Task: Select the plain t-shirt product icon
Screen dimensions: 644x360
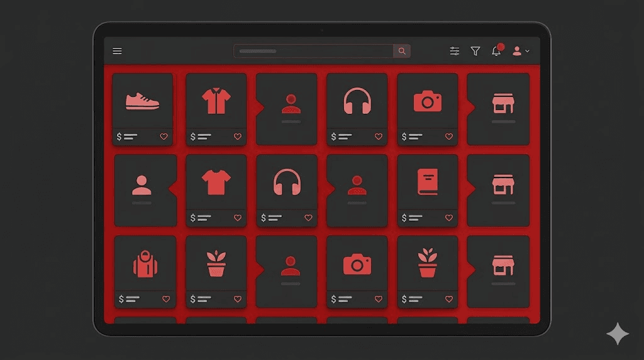Action: pos(216,183)
